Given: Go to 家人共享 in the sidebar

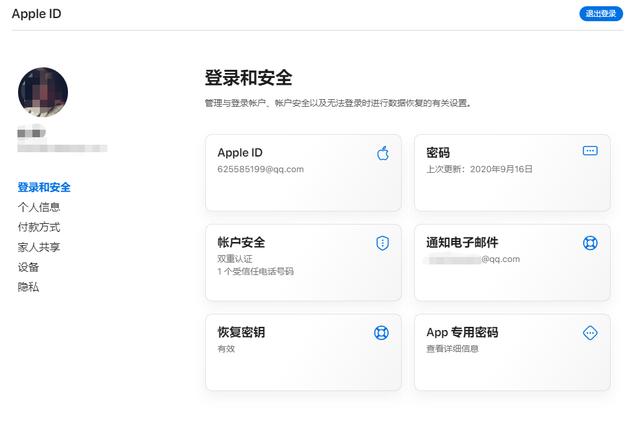Looking at the screenshot, I should point(39,247).
